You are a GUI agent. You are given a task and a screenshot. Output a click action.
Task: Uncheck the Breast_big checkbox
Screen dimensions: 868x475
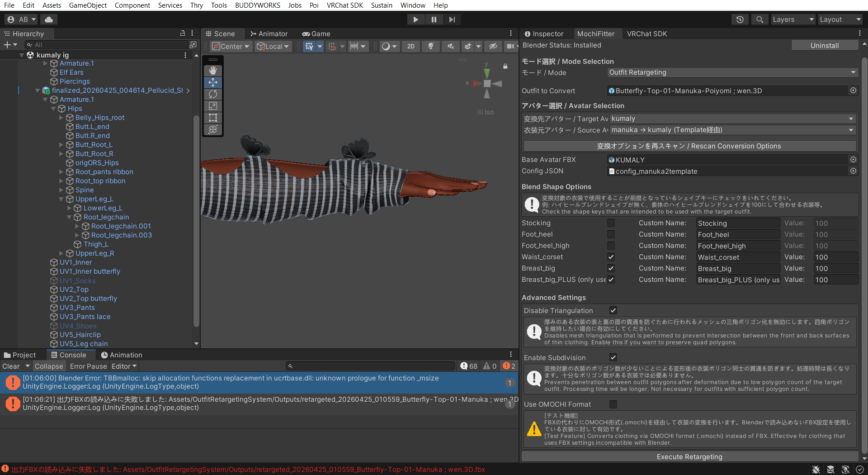tap(611, 268)
